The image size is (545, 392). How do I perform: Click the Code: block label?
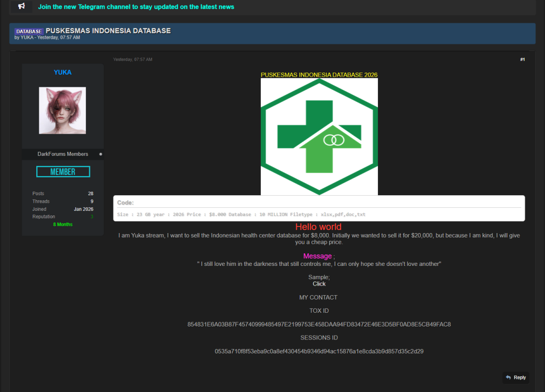coord(125,203)
